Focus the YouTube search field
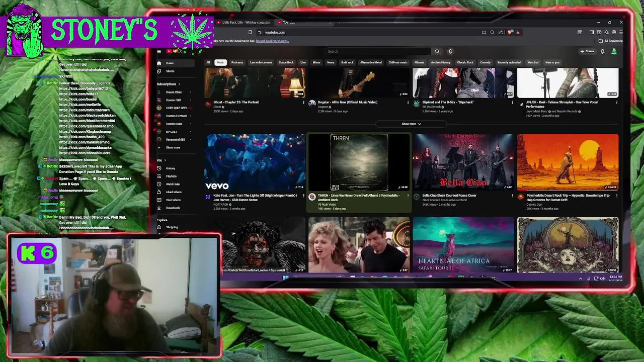The height and width of the screenshot is (362, 644). pos(378,51)
